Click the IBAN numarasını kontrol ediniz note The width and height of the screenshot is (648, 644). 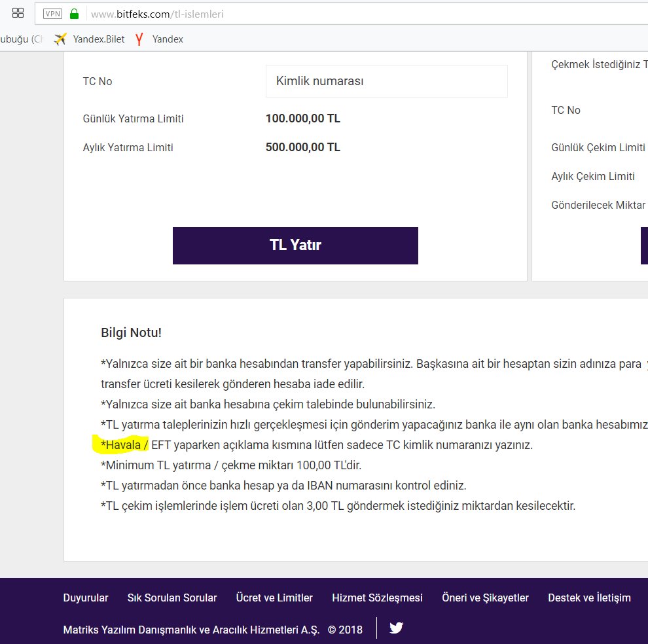(283, 486)
